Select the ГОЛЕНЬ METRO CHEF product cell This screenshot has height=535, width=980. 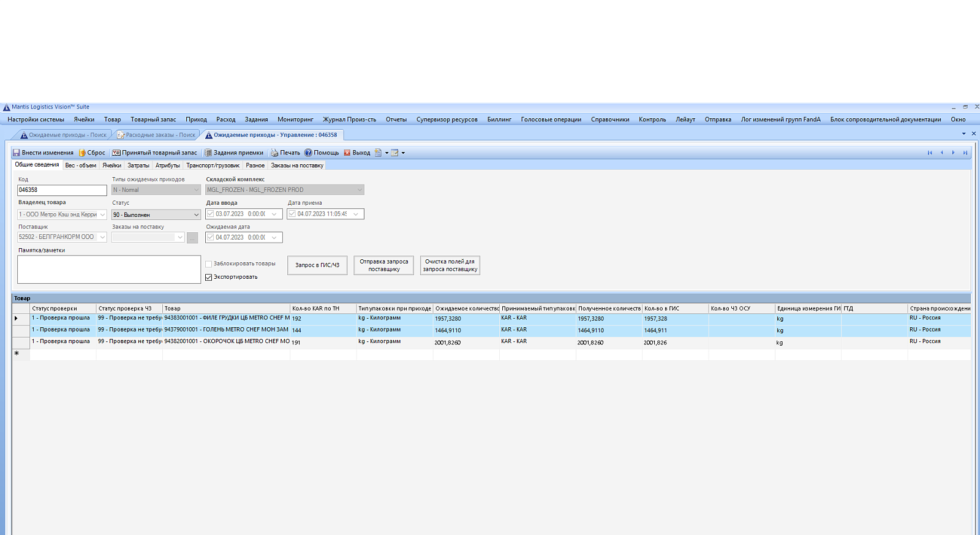226,330
